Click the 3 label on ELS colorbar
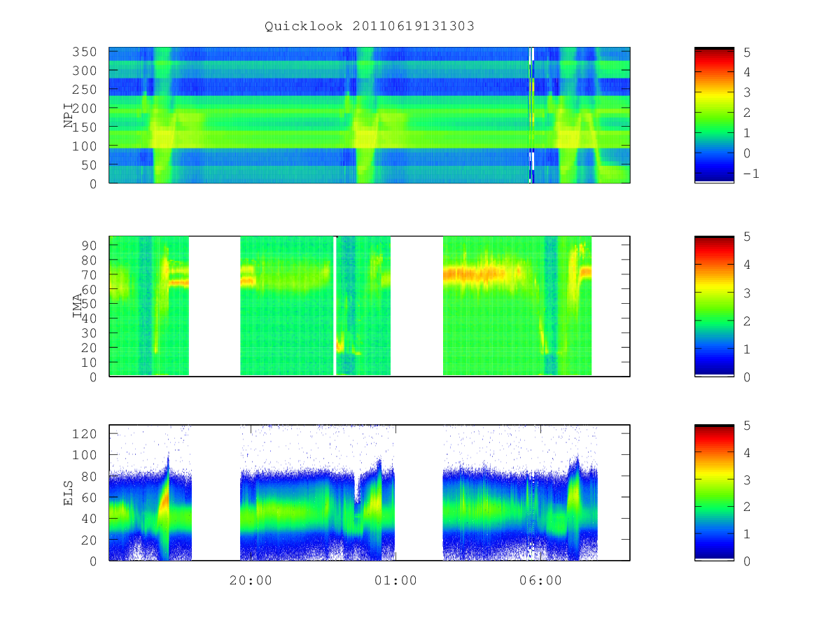840x630 pixels. 747,479
